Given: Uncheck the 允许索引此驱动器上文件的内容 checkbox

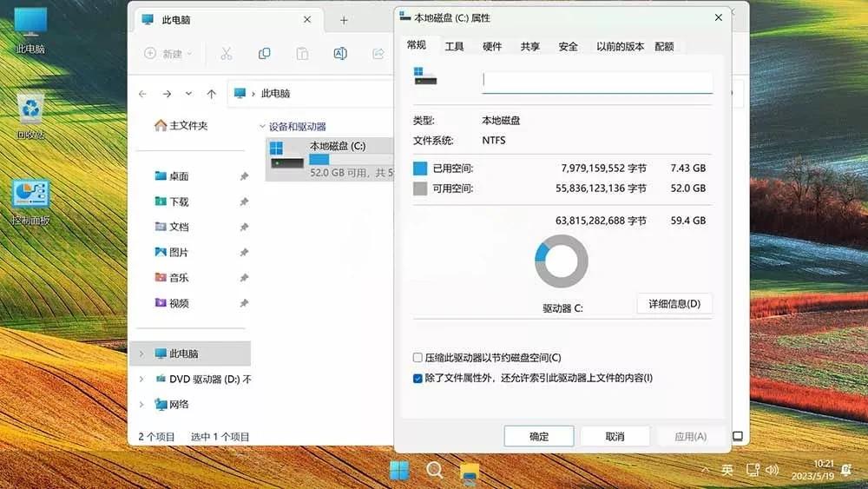Looking at the screenshot, I should tap(418, 378).
